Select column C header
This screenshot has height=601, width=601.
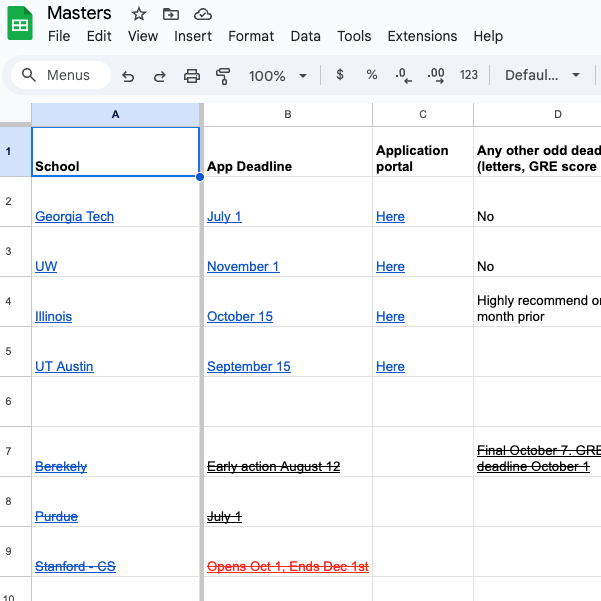[x=423, y=114]
